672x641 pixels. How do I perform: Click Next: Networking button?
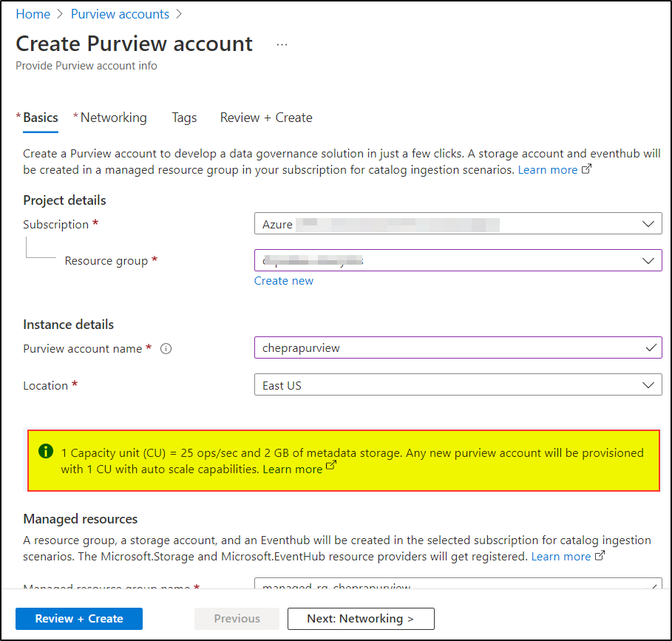(x=361, y=619)
